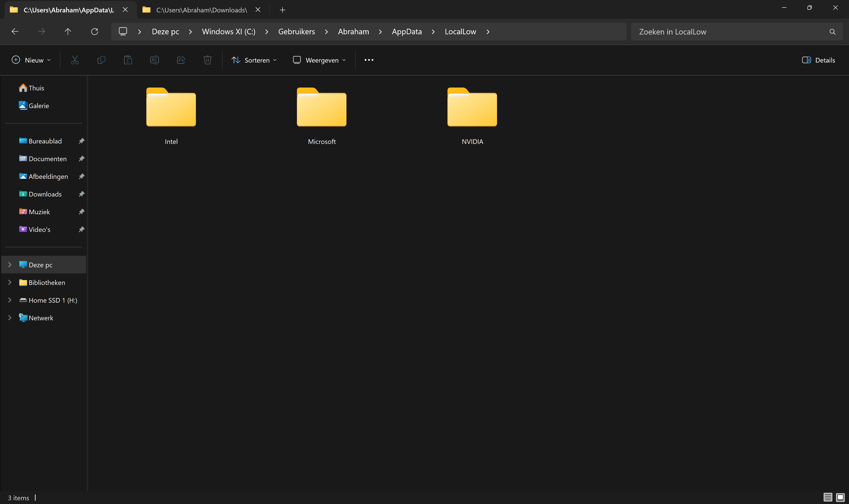Click the Zoeken in LocalLow search field
The width and height of the screenshot is (849, 504).
730,32
